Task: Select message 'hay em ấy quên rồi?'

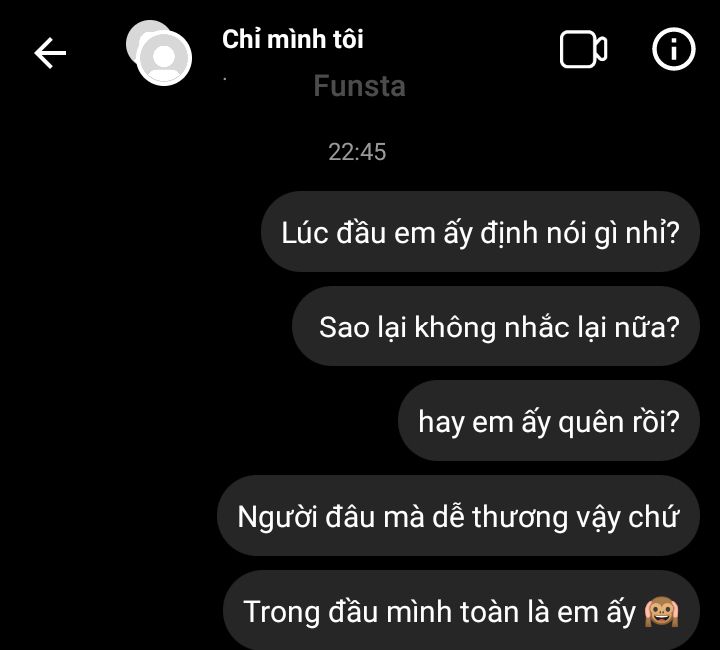Action: [549, 421]
